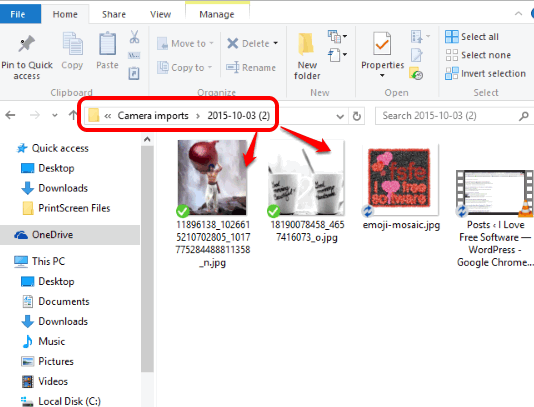The height and width of the screenshot is (407, 534).
Task: Go back with the left arrow
Action: point(11,115)
